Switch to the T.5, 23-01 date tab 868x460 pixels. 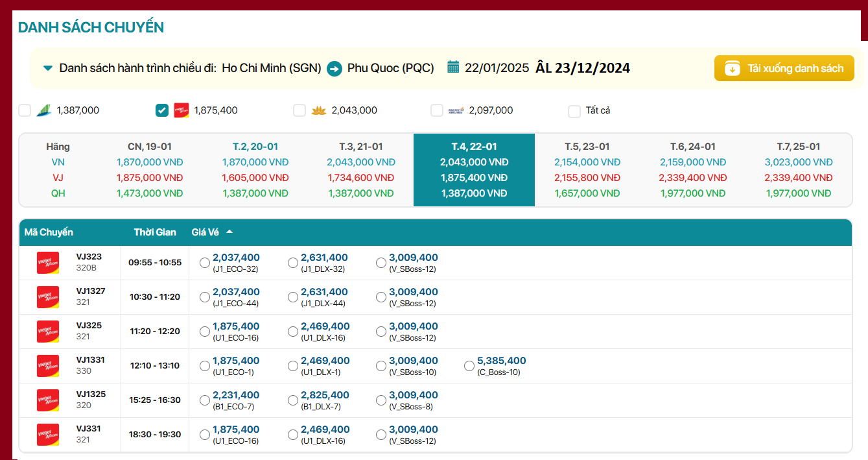pyautogui.click(x=587, y=147)
